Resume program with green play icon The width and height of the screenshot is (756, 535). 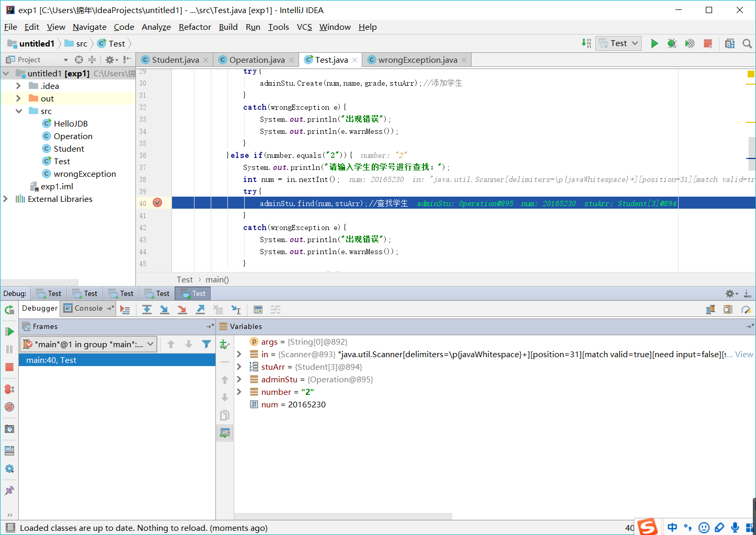(x=9, y=332)
